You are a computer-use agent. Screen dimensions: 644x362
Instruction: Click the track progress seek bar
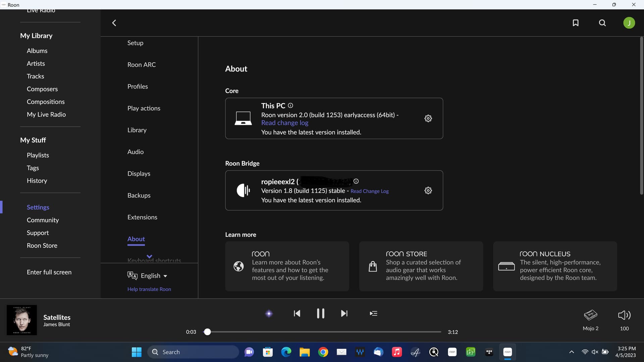pyautogui.click(x=324, y=332)
